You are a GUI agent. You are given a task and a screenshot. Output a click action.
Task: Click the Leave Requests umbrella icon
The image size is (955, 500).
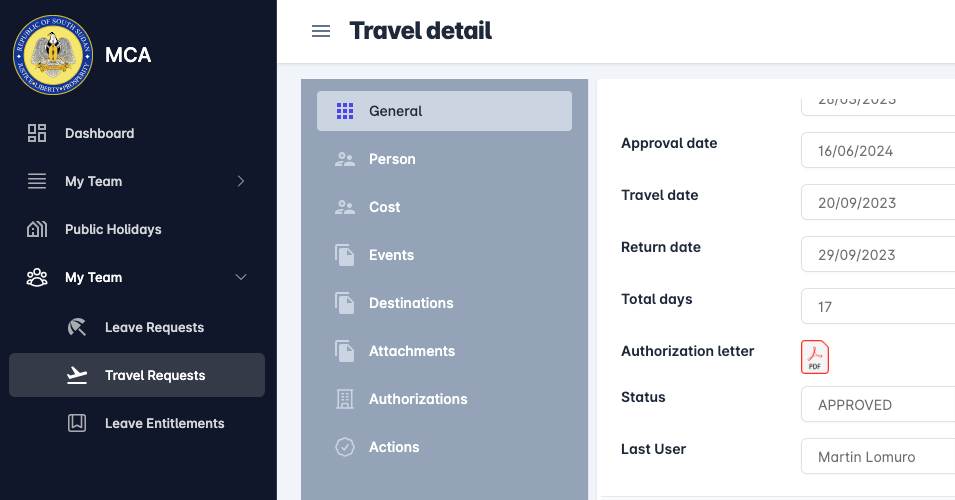(x=77, y=327)
